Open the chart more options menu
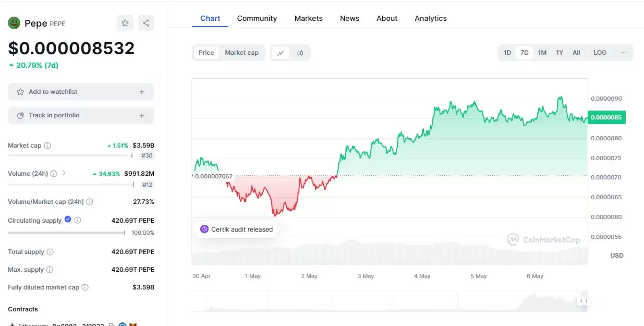 (x=624, y=53)
